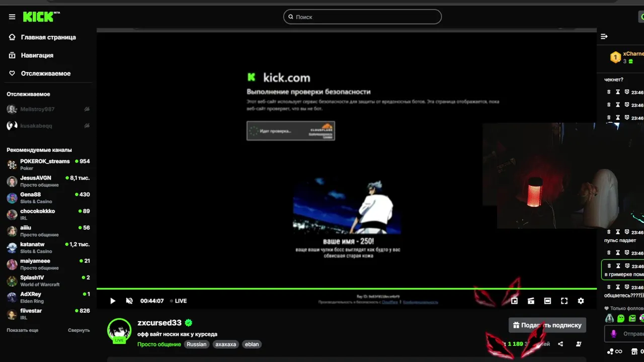This screenshot has width=644, height=362.
Task: Open the zxcursed33 avatar with the LIVE badge
Action: [x=119, y=330]
